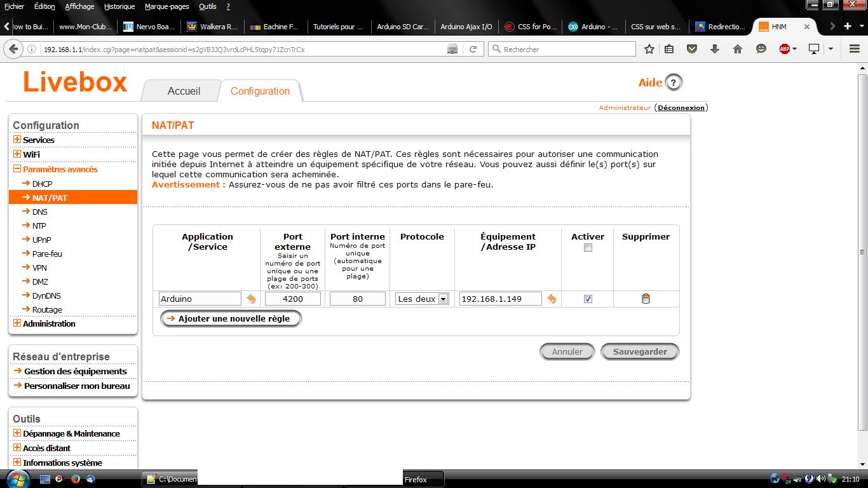Expand the Administration section
868x488 pixels.
[x=17, y=323]
